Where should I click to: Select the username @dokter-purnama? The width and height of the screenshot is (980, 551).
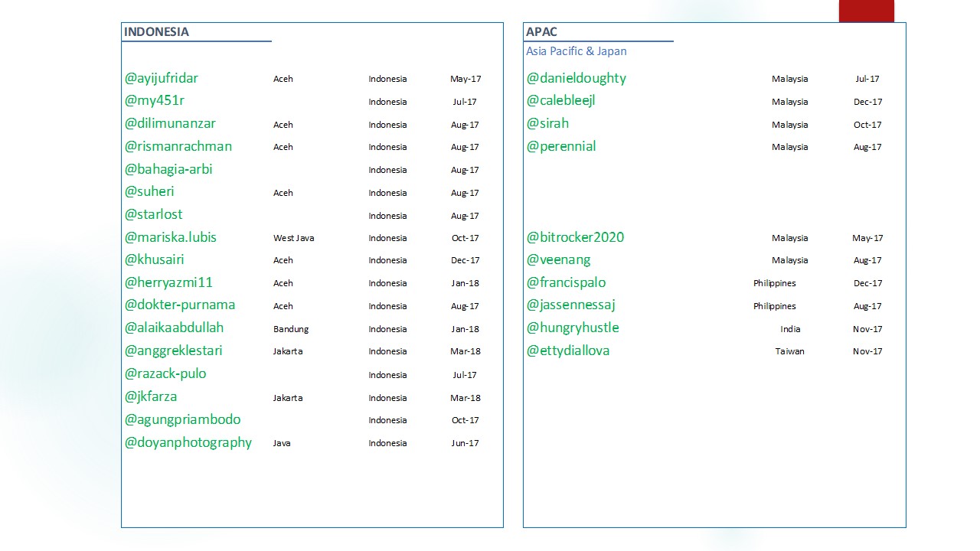click(x=180, y=305)
